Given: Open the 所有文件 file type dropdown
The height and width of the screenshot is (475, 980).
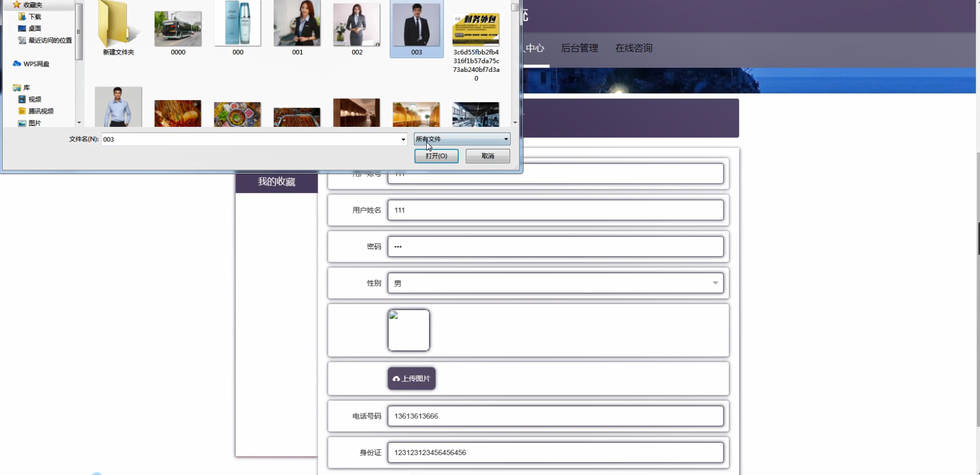Looking at the screenshot, I should tap(462, 139).
